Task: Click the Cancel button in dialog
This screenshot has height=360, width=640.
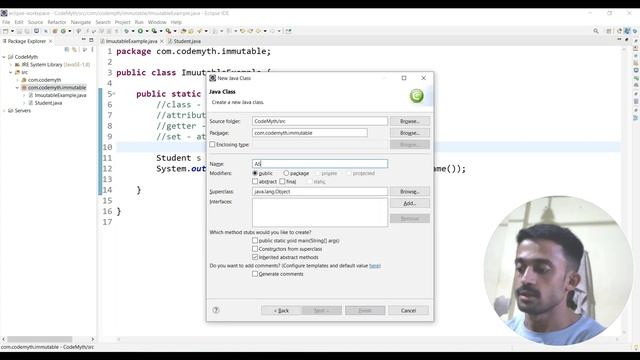Action: tap(408, 311)
